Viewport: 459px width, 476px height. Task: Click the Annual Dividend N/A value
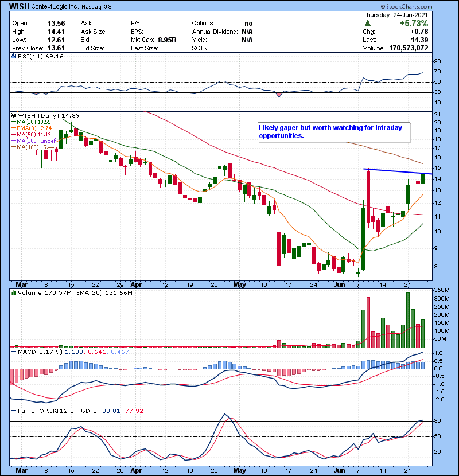click(x=247, y=32)
